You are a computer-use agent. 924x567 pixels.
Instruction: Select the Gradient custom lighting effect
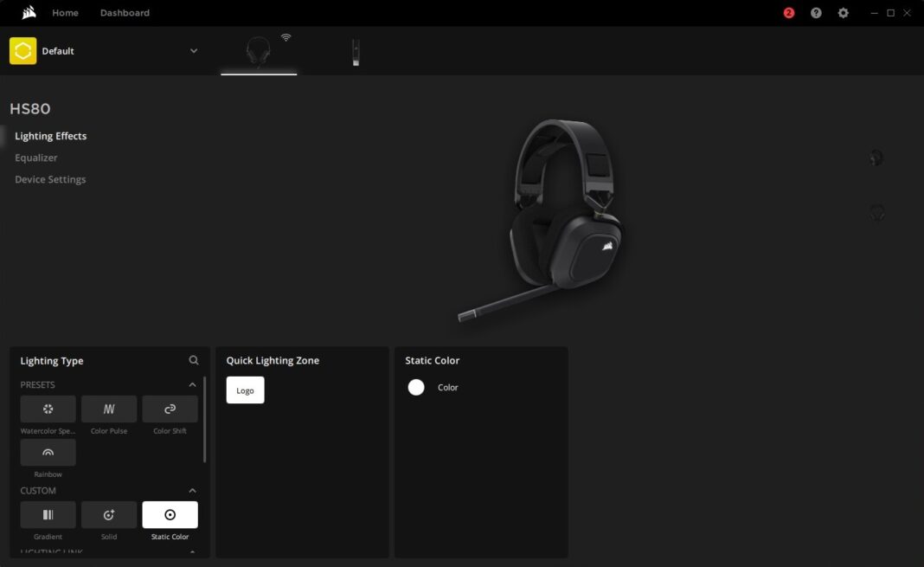tap(48, 514)
